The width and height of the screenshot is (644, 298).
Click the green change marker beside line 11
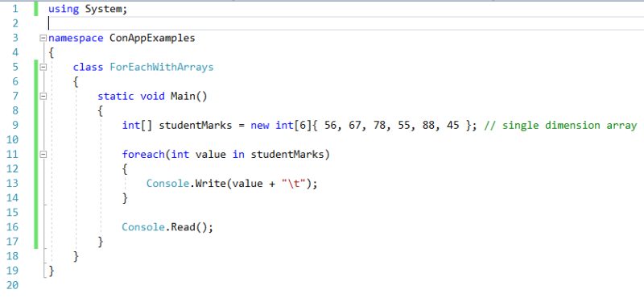(36, 155)
